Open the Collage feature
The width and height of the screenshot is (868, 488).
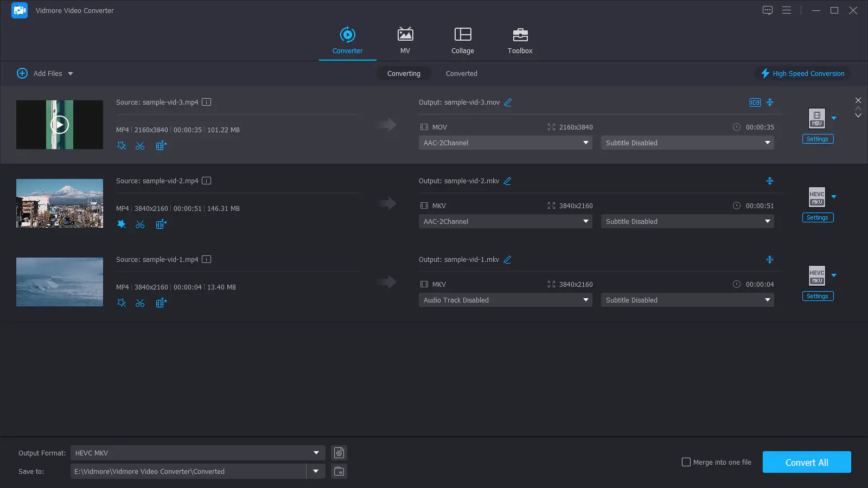pos(462,41)
